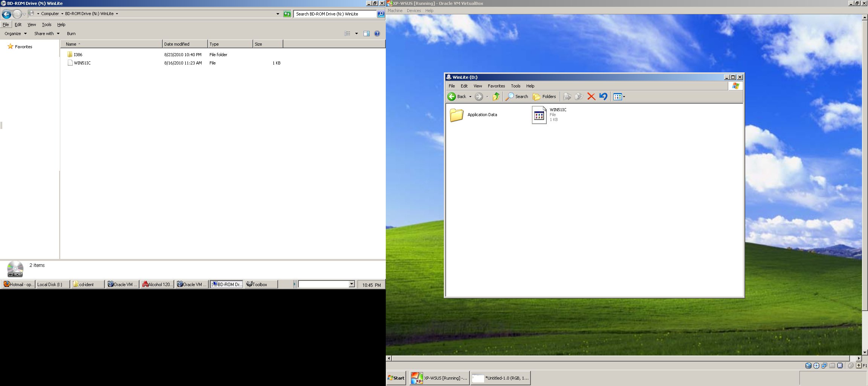The width and height of the screenshot is (868, 386).
Task: Select the I386 folder
Action: pyautogui.click(x=75, y=55)
